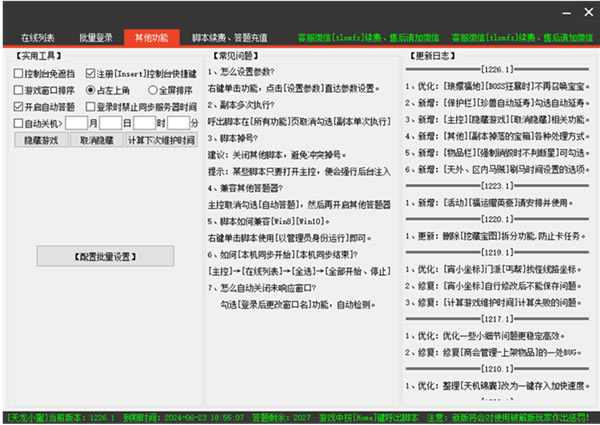Check 登录时禁止同步服务器时间
The height and width of the screenshot is (425, 600).
(x=90, y=106)
